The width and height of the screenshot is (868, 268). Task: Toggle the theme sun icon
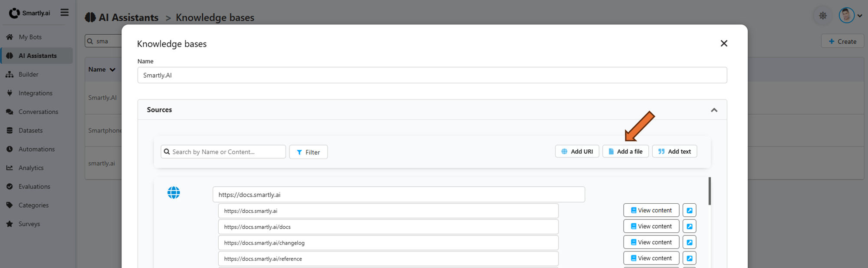pyautogui.click(x=822, y=16)
